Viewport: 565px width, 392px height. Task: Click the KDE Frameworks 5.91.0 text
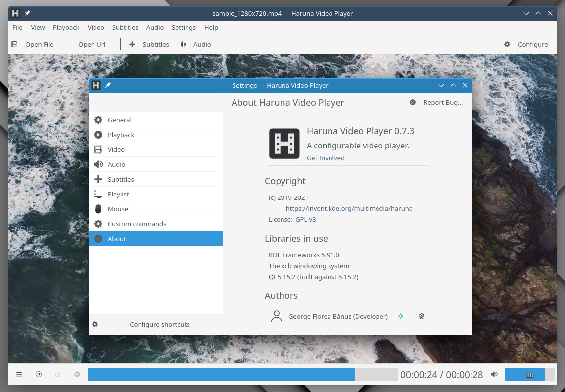click(304, 255)
